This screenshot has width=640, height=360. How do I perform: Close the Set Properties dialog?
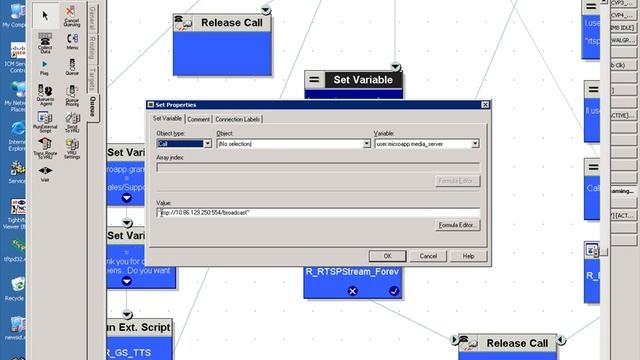[x=485, y=105]
